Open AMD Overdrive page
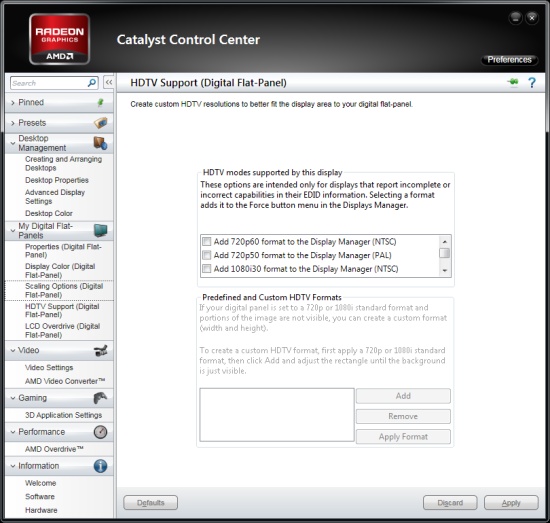Viewport: 550px width, 523px height. tap(54, 449)
